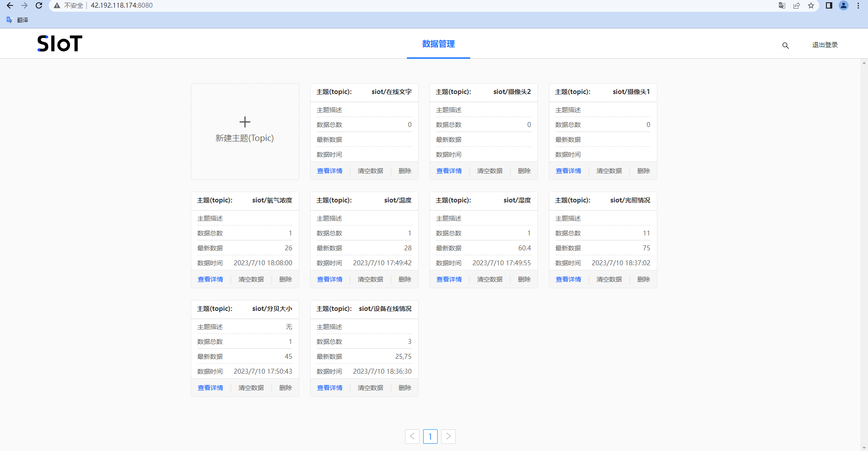Bookmark this page with star icon

(x=811, y=5)
